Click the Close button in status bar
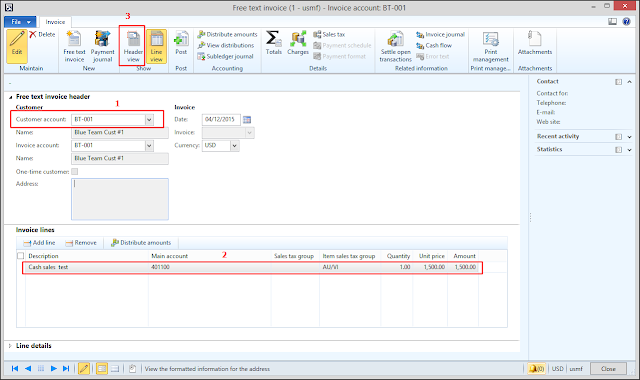The image size is (640, 380). 608,369
